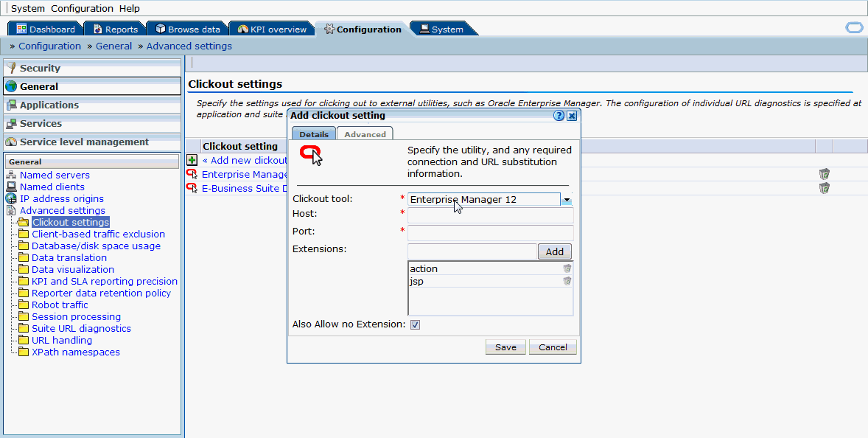Open Named servers
The height and width of the screenshot is (438, 868).
click(55, 175)
